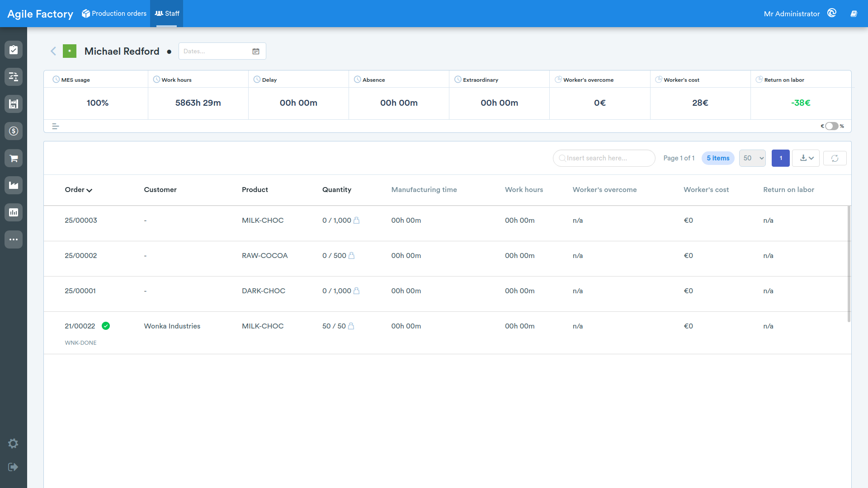Switch to the Production orders tab
Viewport: 868px width, 488px height.
[114, 14]
